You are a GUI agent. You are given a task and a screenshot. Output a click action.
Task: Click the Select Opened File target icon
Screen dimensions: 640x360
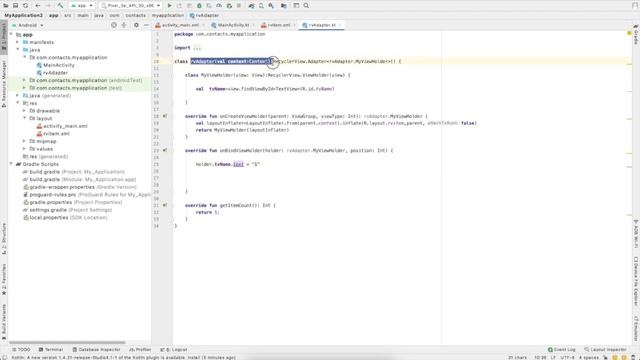114,25
